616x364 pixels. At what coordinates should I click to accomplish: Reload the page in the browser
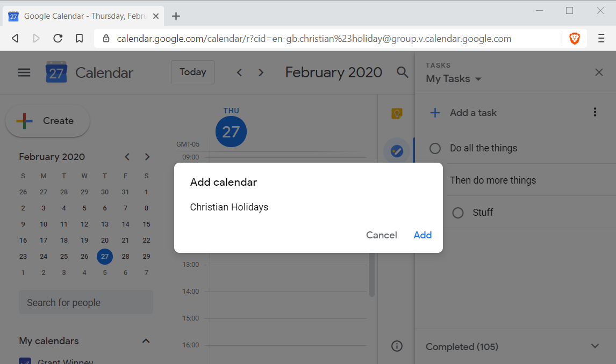tap(58, 39)
